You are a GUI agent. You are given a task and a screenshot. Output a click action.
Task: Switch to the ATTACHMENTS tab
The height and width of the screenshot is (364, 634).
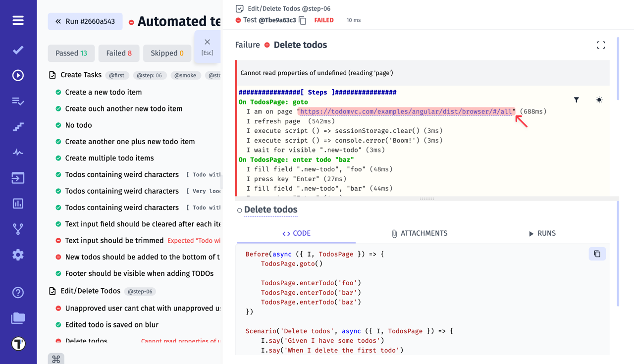[419, 233]
